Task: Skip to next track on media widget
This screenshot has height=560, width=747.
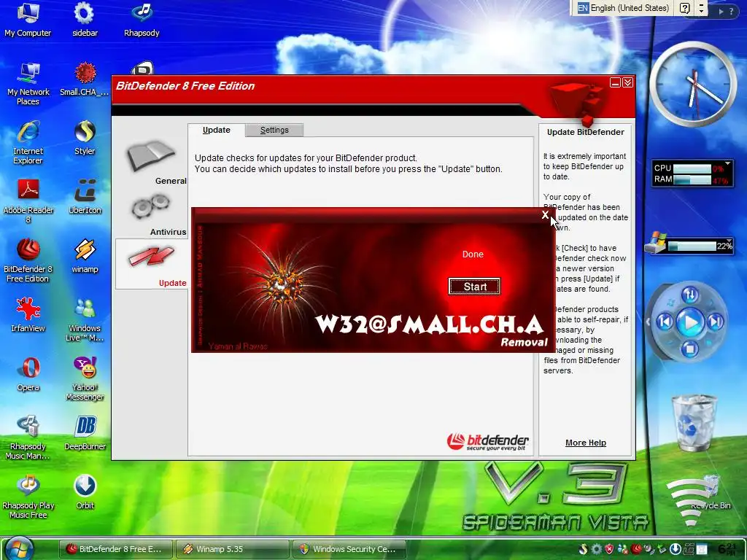Action: (715, 322)
